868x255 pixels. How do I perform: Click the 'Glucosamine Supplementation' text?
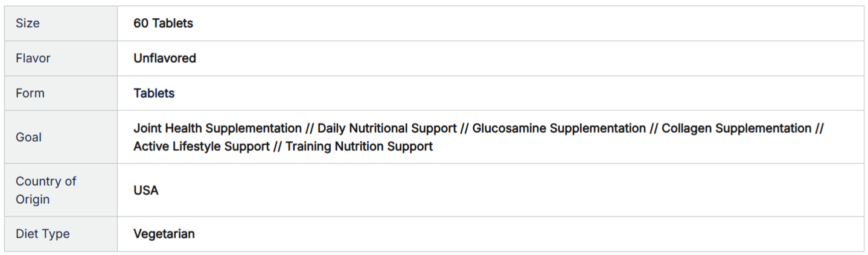coord(559,128)
